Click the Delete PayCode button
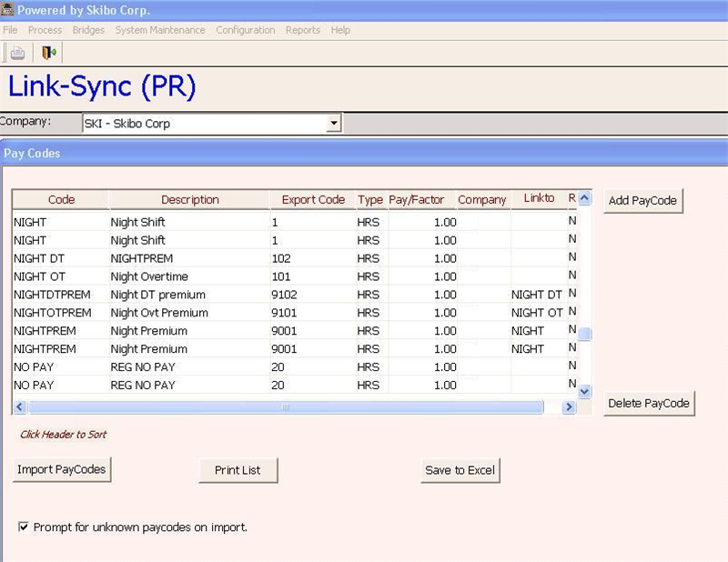Image resolution: width=728 pixels, height=562 pixels. click(649, 403)
